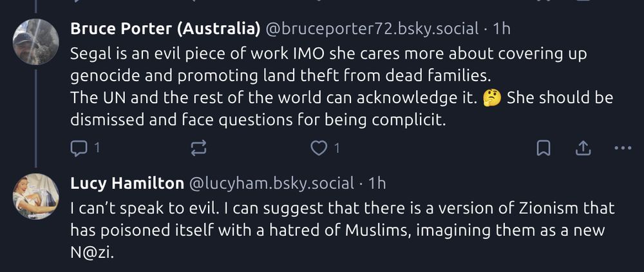Repost Bruce Porter's post

199,148
